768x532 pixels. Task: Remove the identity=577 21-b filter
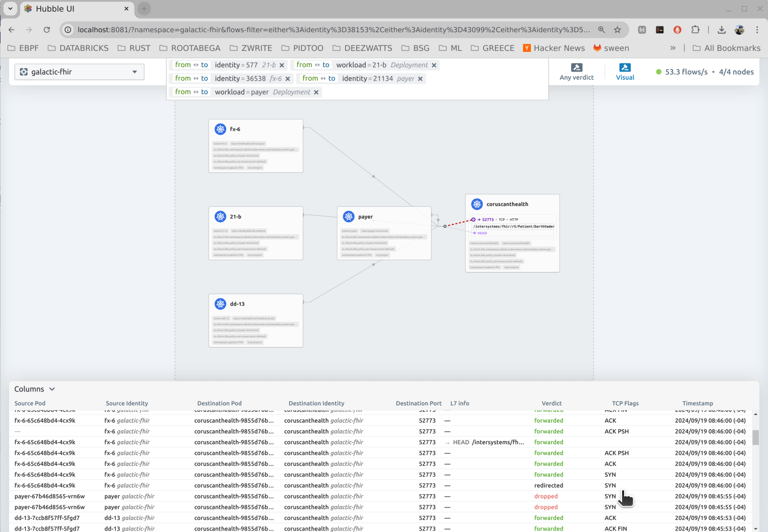(282, 65)
